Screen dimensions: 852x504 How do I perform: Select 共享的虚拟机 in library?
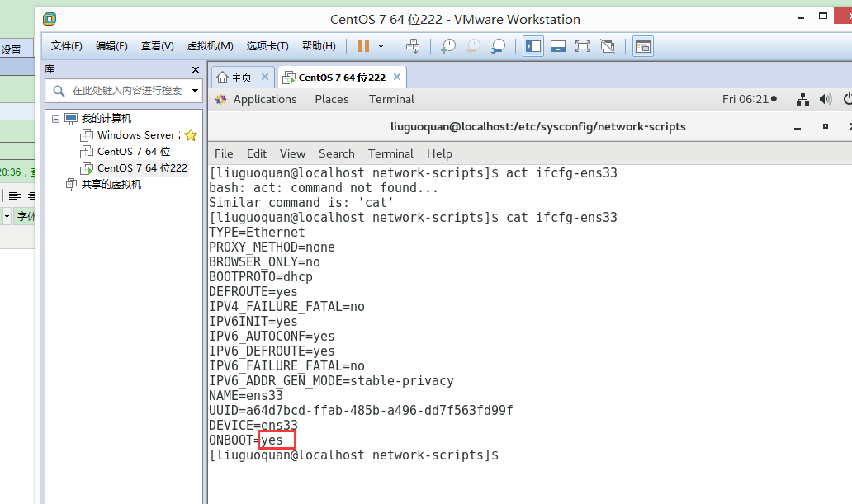(x=111, y=185)
